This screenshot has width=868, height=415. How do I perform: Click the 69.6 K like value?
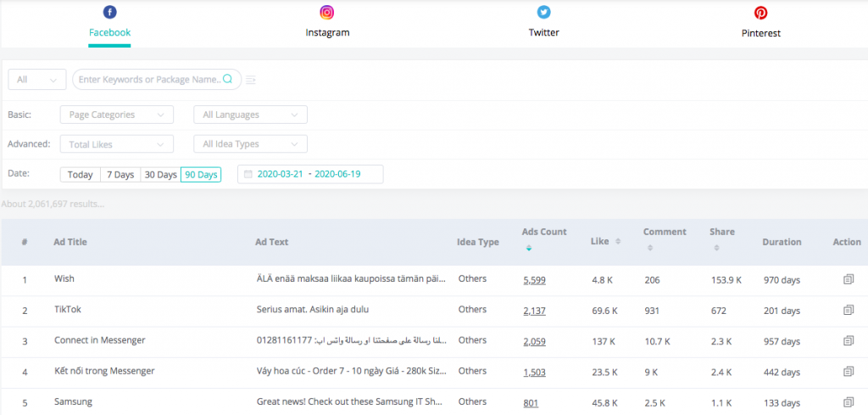[x=604, y=311]
